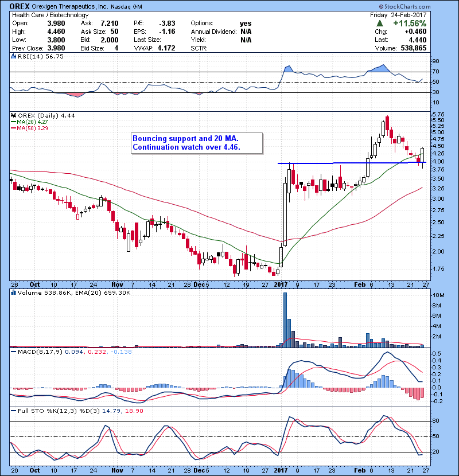
Task: Click the RSI 70 level axis label
Action: click(x=435, y=72)
